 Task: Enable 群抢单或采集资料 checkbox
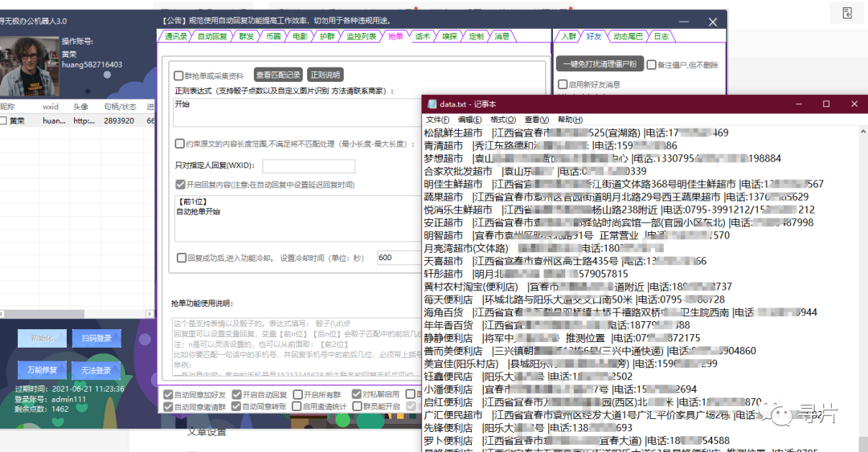[178, 75]
